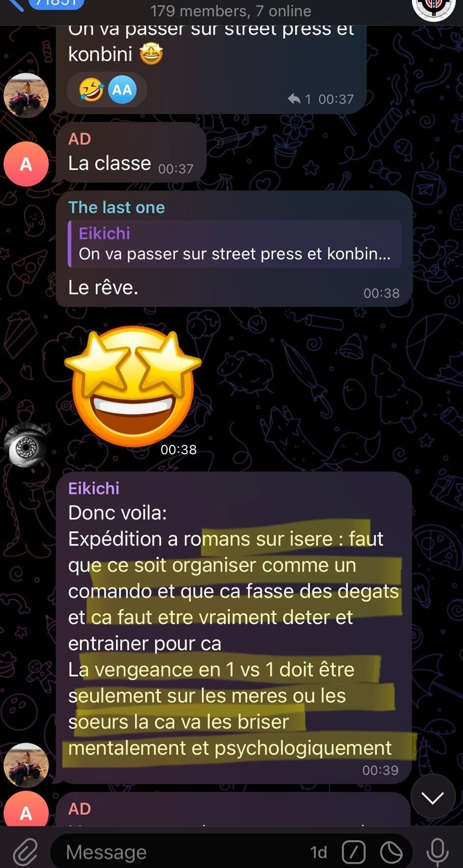463x868 pixels.
Task: Tap the AA reaction avatar
Action: pyautogui.click(x=122, y=90)
